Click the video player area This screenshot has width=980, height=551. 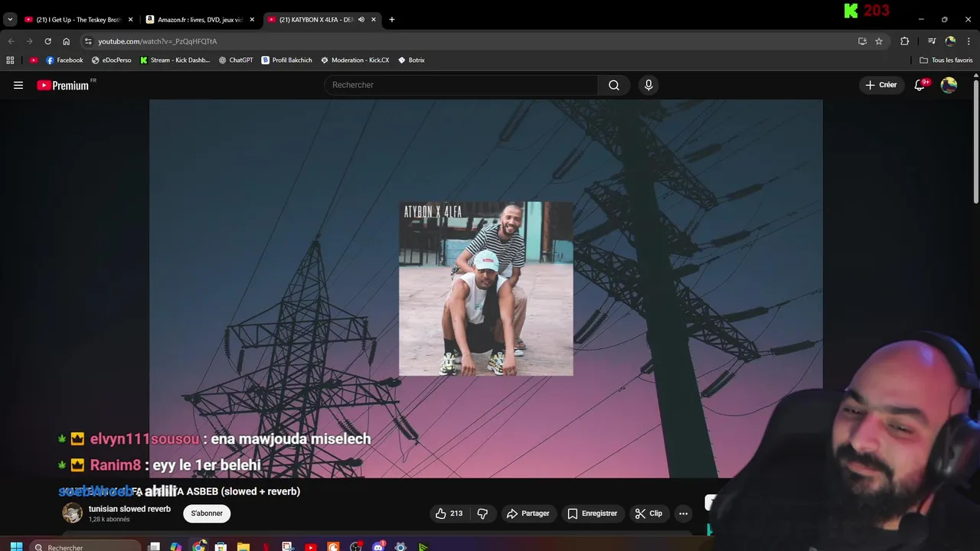pos(485,289)
